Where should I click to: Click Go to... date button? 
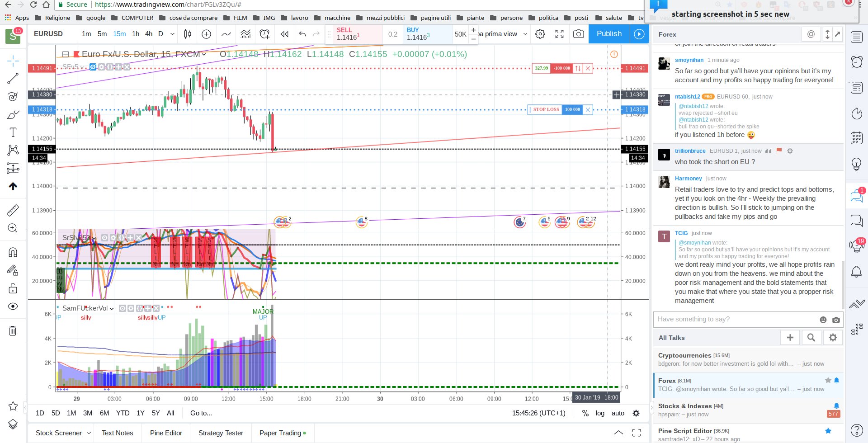pos(201,413)
